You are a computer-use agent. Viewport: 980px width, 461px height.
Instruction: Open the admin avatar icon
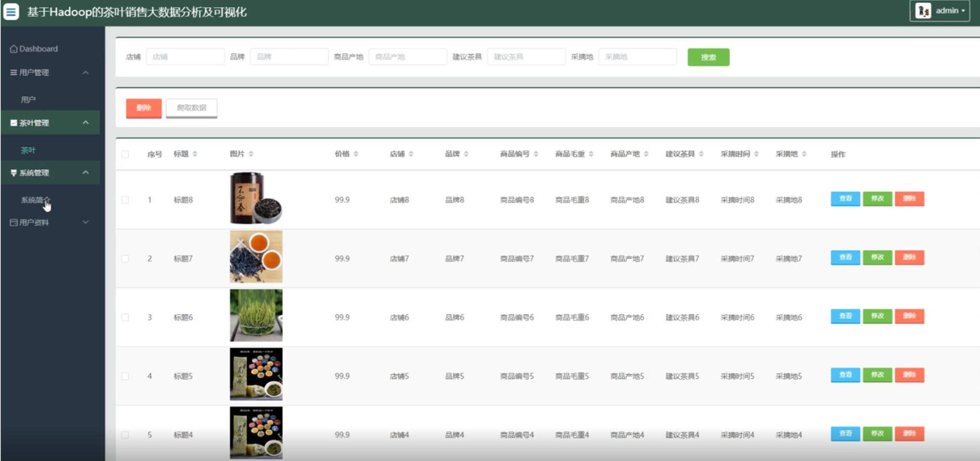[923, 10]
